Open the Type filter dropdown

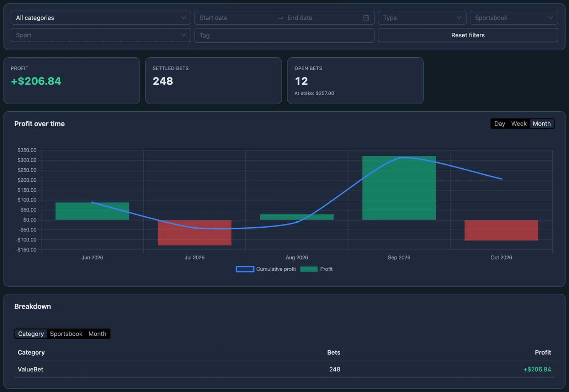[422, 18]
